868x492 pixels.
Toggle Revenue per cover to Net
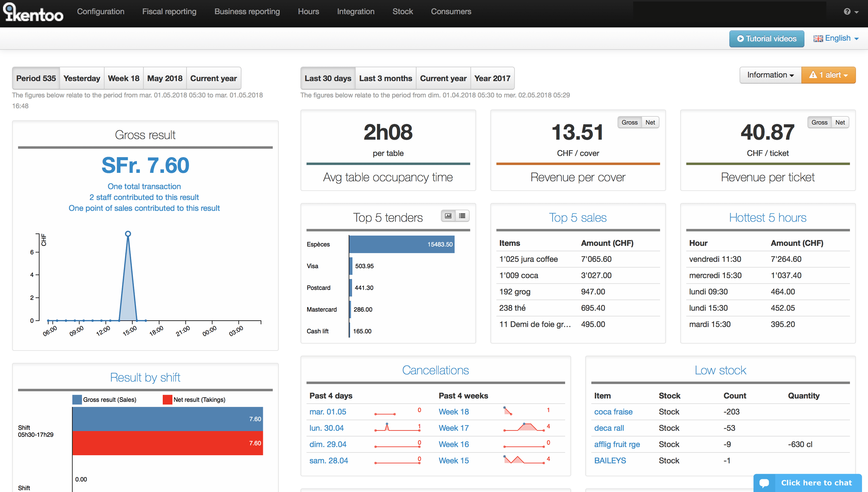coord(650,122)
